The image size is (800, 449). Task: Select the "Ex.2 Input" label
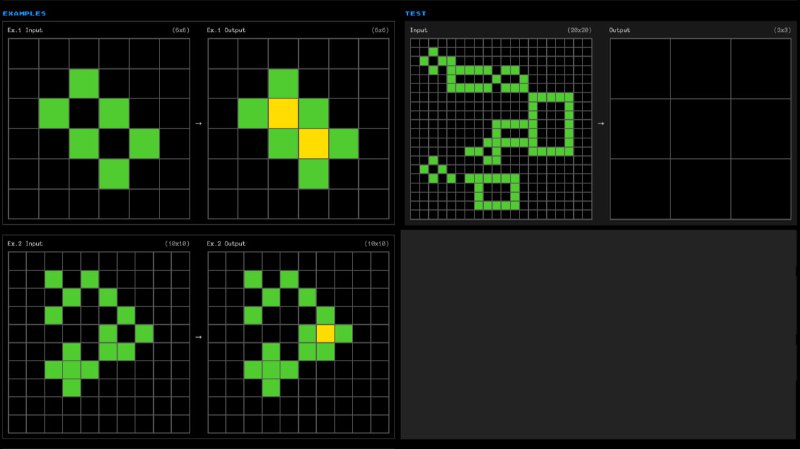25,243
